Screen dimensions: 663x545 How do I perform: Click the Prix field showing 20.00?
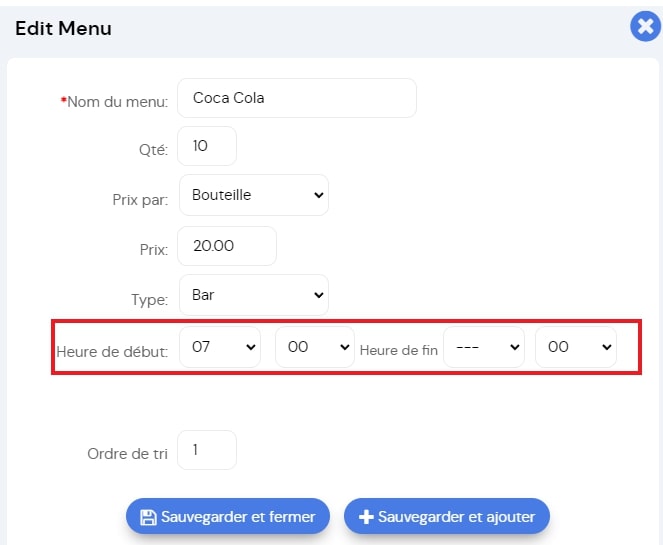click(227, 246)
